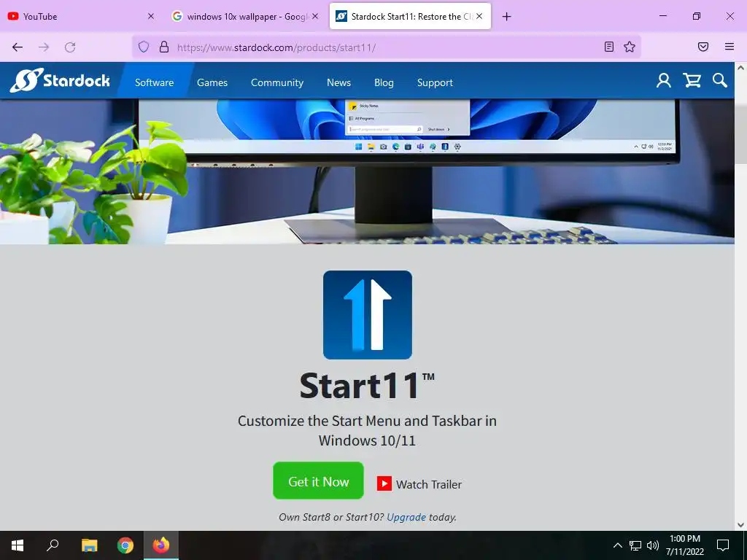Open the Games menu
Viewport: 747px width, 560px height.
[212, 82]
